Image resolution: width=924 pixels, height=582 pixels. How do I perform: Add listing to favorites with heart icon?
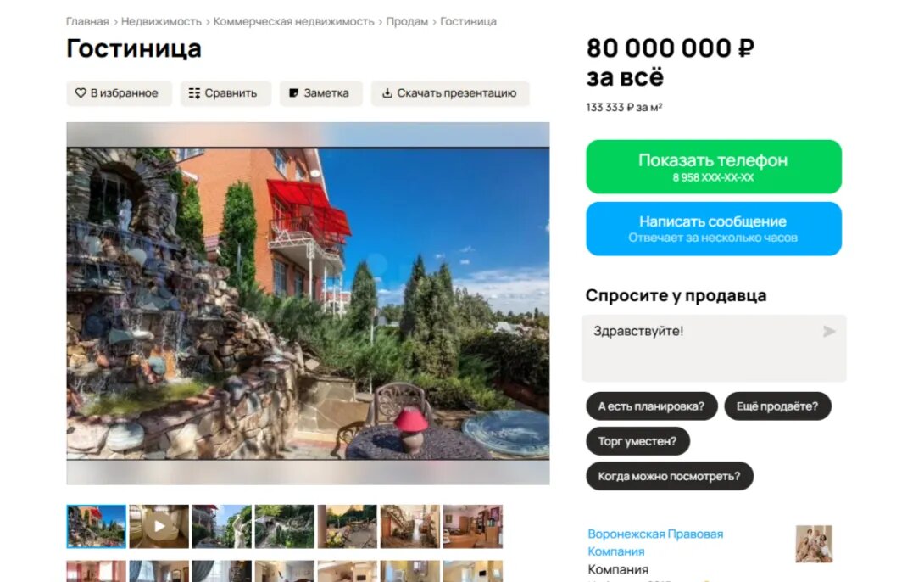point(119,93)
